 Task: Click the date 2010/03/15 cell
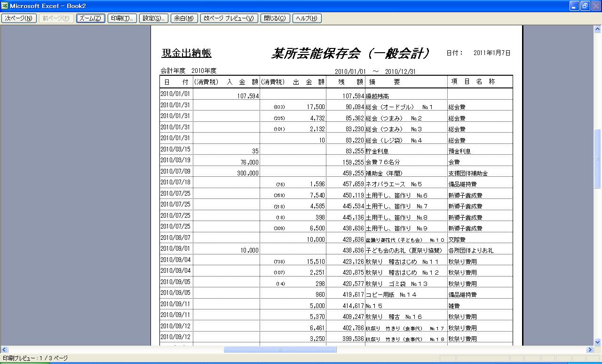tap(175, 149)
